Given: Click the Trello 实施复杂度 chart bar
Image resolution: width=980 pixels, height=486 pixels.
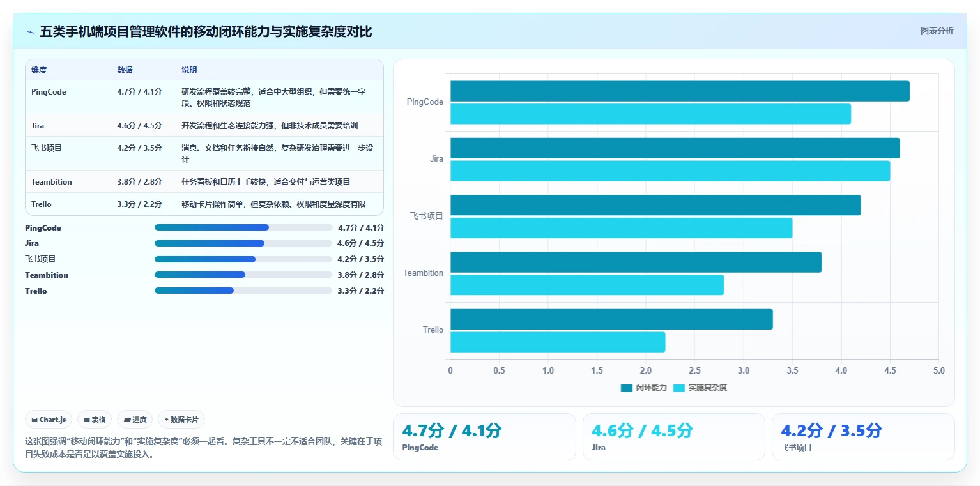Looking at the screenshot, I should pyautogui.click(x=558, y=342).
